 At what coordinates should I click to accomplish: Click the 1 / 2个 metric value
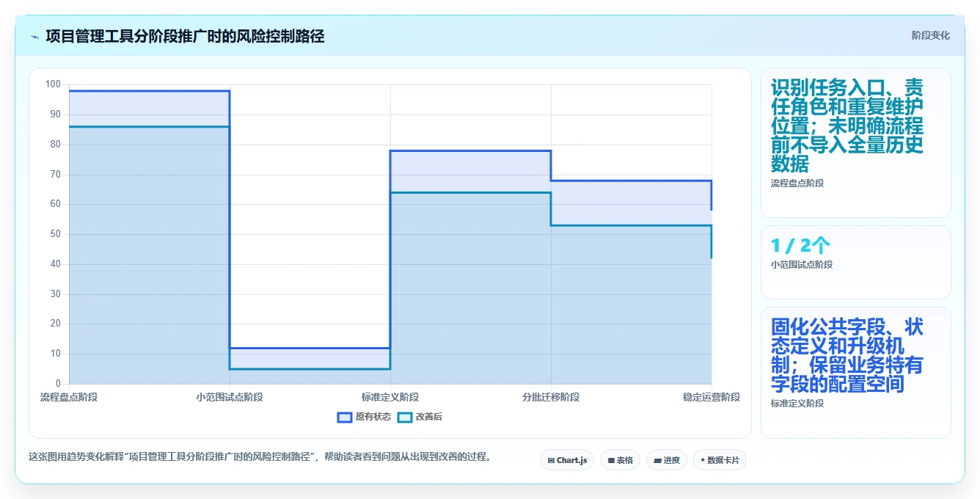pyautogui.click(x=801, y=246)
